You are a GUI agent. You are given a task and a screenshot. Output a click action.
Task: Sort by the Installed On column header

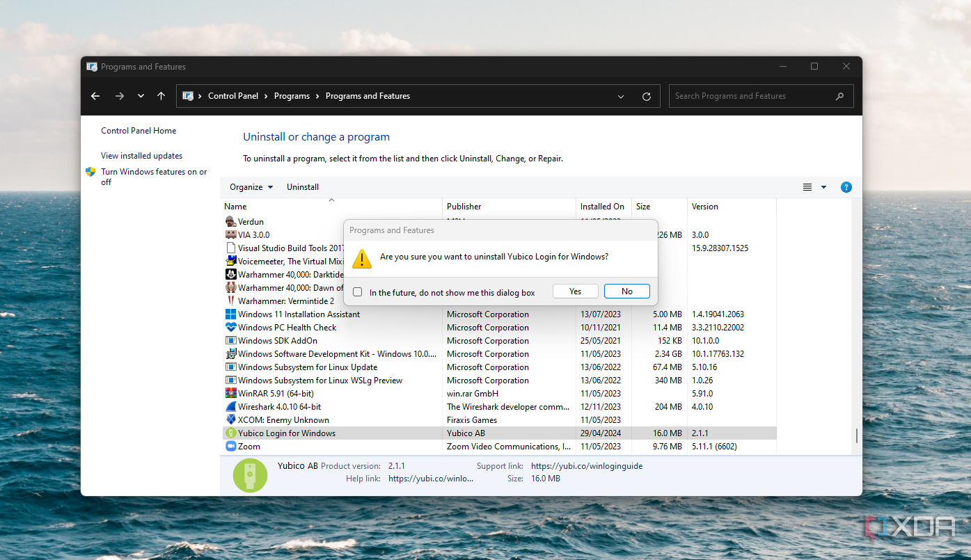tap(603, 207)
